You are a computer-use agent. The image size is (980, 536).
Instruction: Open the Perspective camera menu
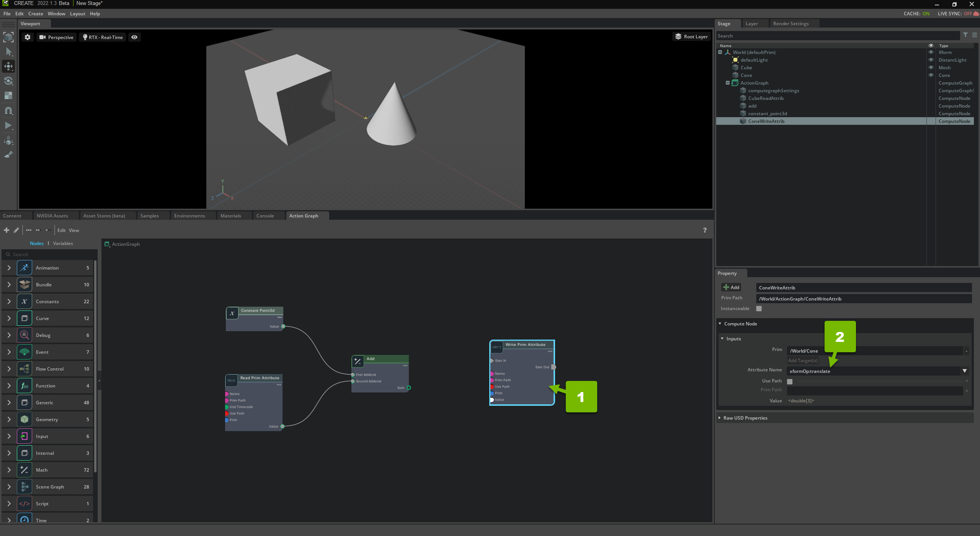57,37
